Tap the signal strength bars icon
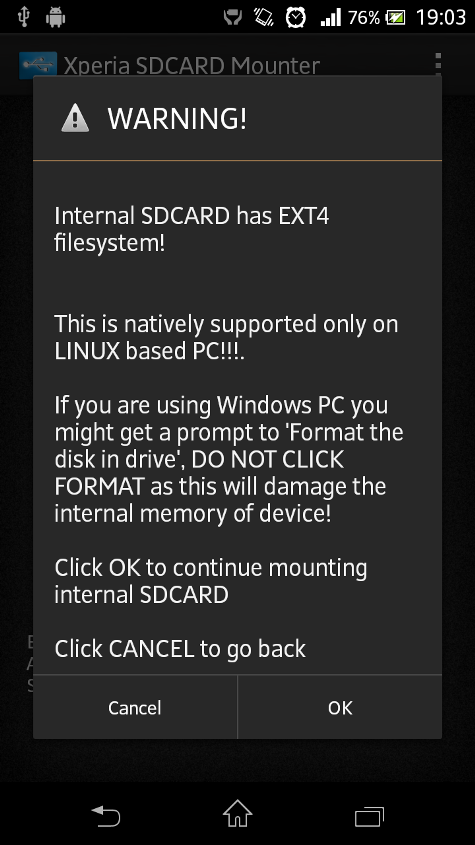Viewport: 475px width, 845px height. [x=331, y=17]
